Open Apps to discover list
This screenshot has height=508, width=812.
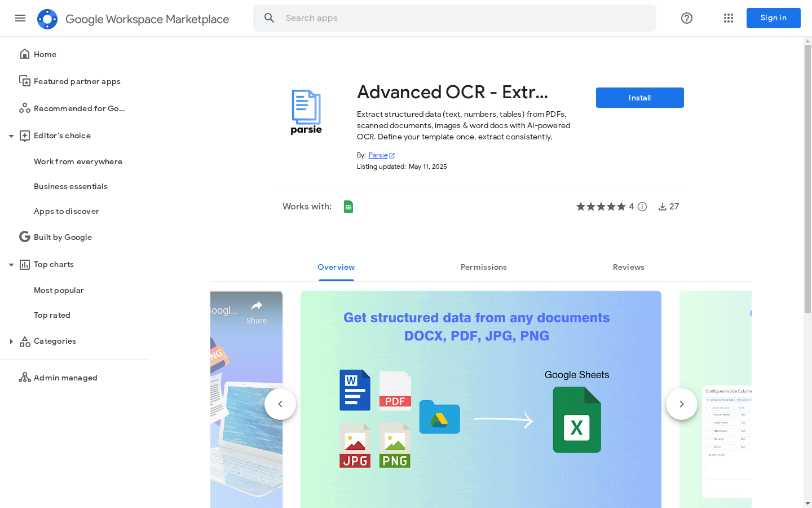coord(67,211)
